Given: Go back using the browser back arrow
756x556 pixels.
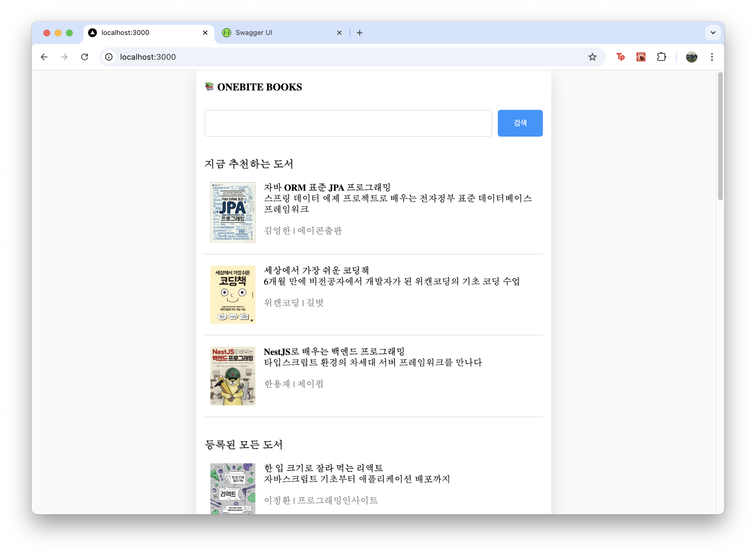Looking at the screenshot, I should click(x=44, y=57).
